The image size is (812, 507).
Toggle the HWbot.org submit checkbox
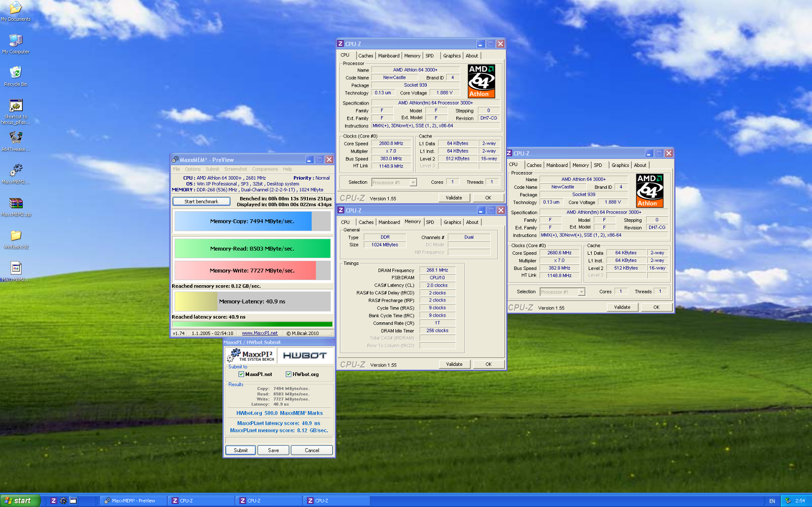(288, 374)
